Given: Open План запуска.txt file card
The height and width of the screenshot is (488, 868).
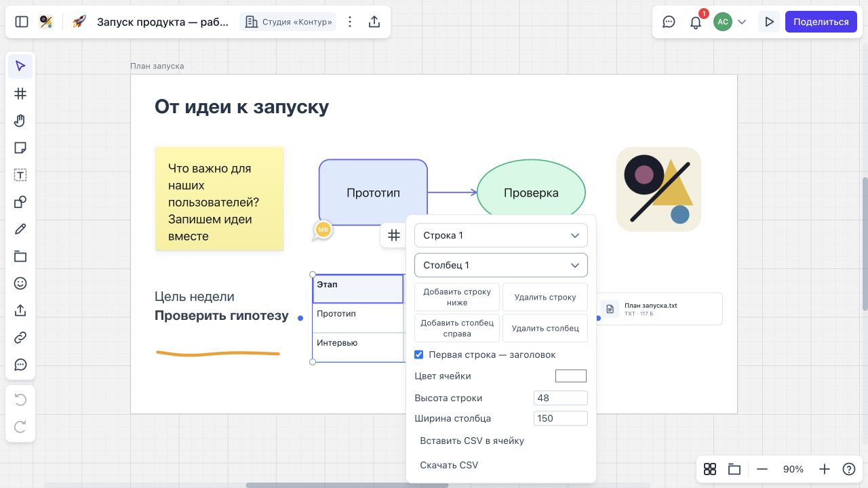Looking at the screenshot, I should tap(660, 309).
